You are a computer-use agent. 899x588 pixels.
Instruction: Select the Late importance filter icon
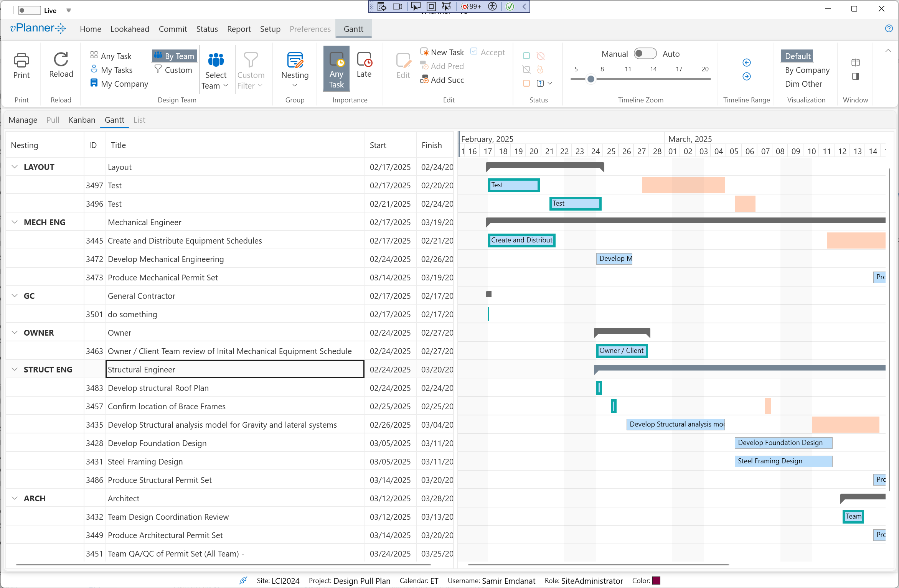(364, 60)
